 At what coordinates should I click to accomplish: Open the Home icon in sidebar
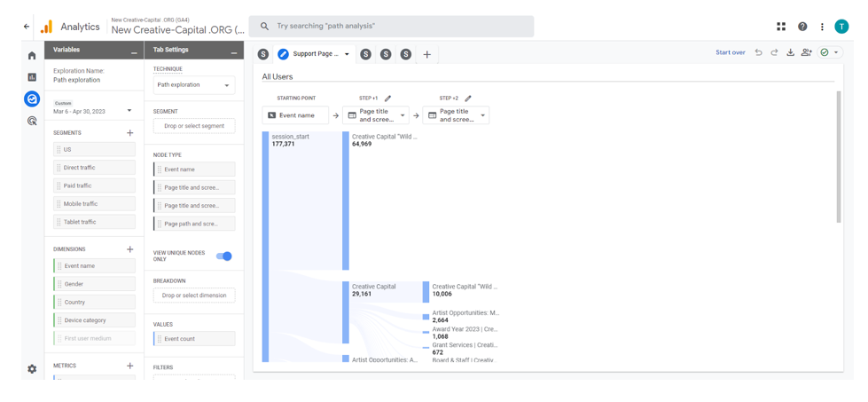[32, 55]
